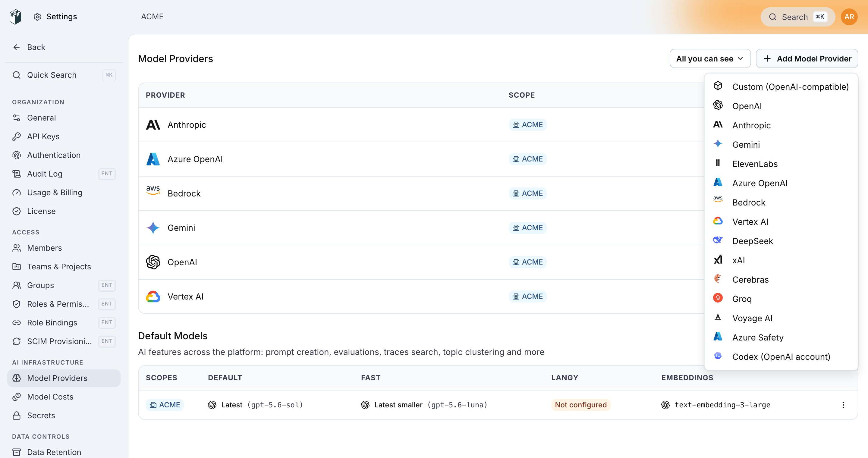
Task: Select the OpenAI row name in the table
Action: [x=182, y=262]
